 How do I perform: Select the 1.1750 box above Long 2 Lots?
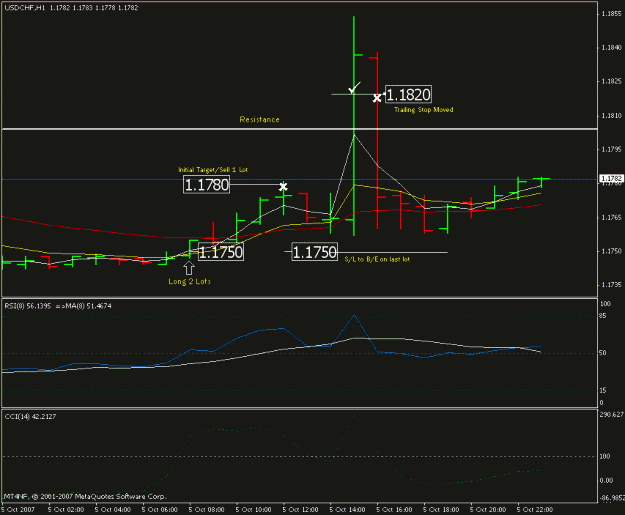[220, 252]
